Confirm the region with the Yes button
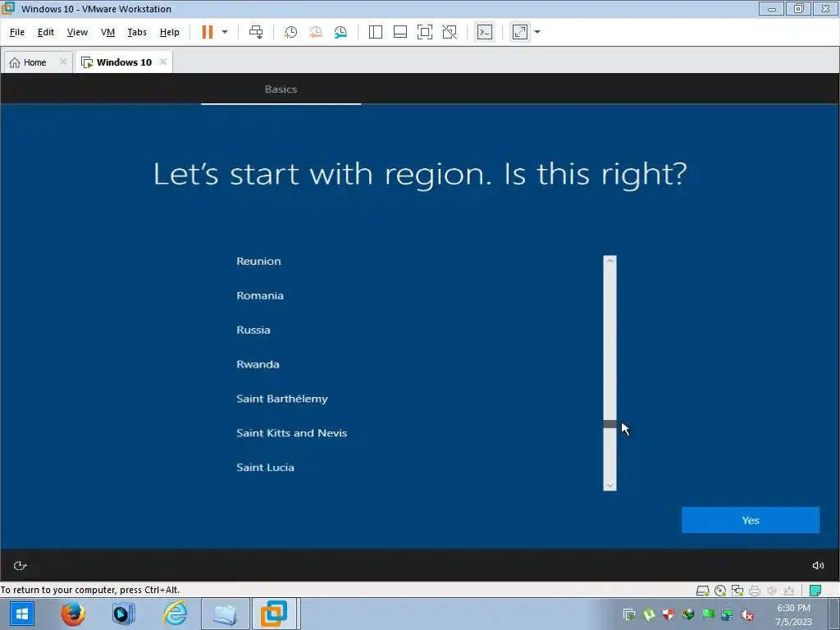840x630 pixels. 751,520
